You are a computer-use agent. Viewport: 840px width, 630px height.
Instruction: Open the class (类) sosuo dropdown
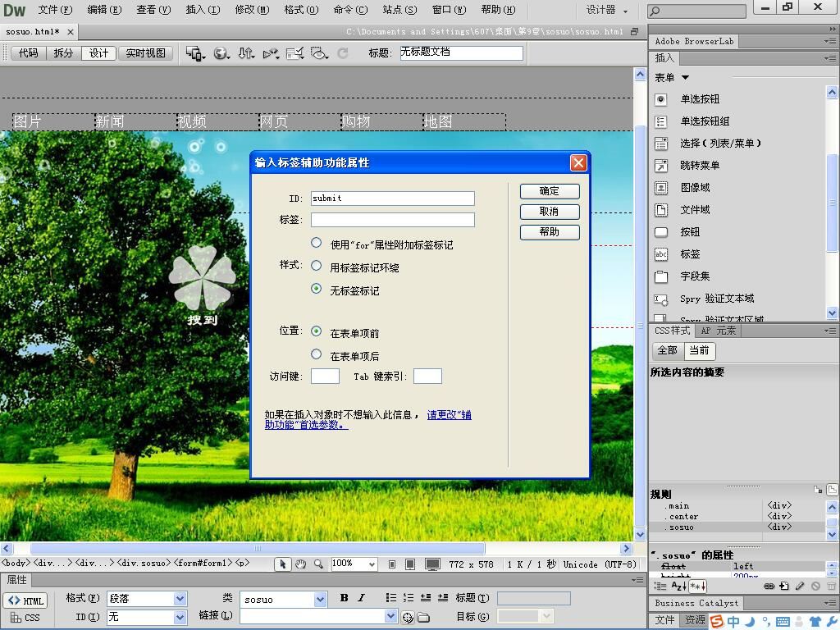point(321,599)
